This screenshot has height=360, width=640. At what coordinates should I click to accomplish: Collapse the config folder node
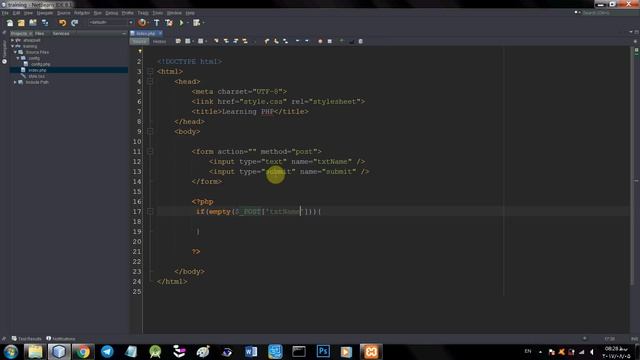[18, 58]
